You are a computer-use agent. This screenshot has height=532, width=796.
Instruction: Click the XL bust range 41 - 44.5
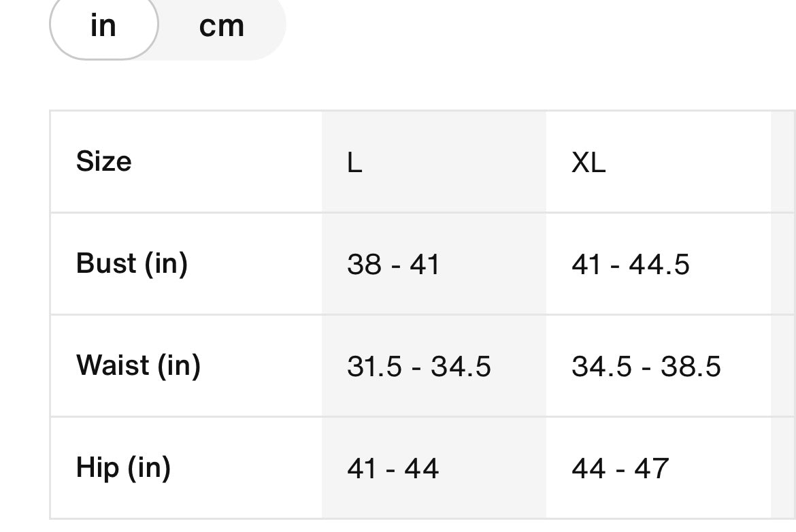point(631,264)
